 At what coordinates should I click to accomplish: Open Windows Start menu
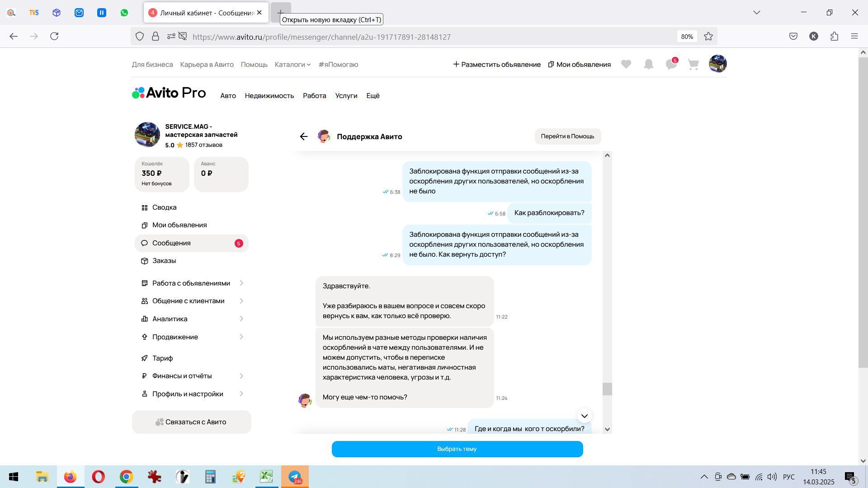tap(14, 477)
